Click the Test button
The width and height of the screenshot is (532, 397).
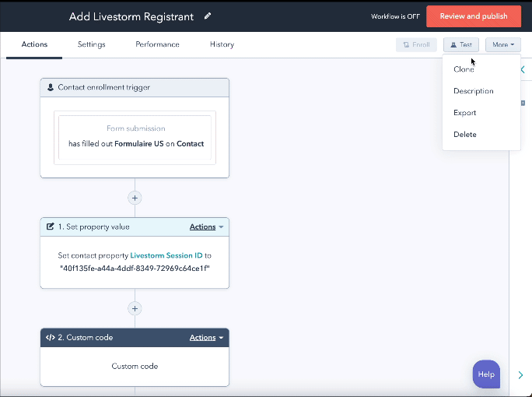point(461,44)
